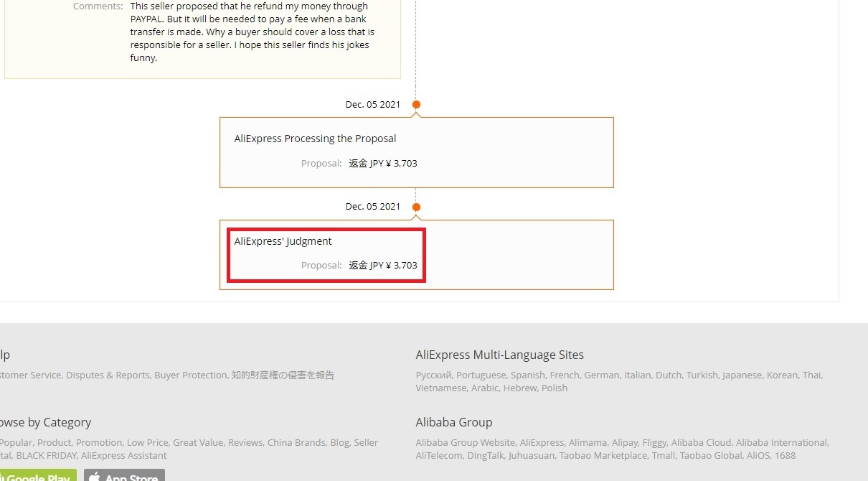Click the Proposal label in the Judgment card
This screenshot has height=481, width=868.
click(x=321, y=266)
